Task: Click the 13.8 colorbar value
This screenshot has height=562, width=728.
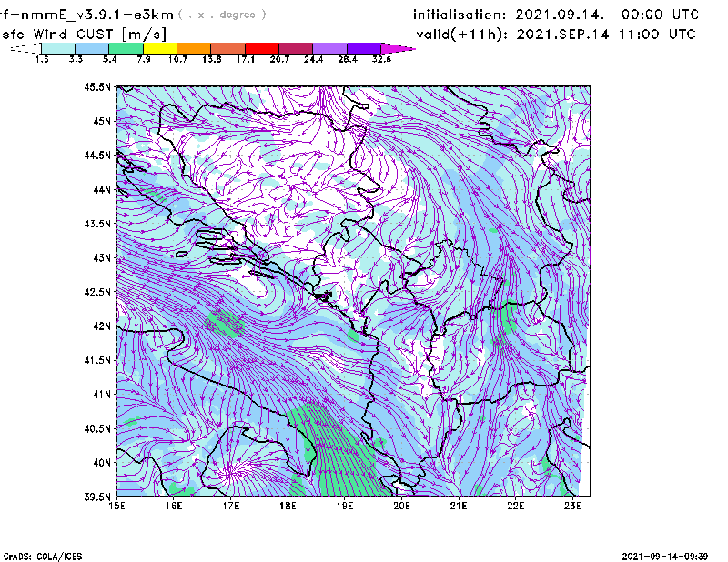Action: point(212,59)
